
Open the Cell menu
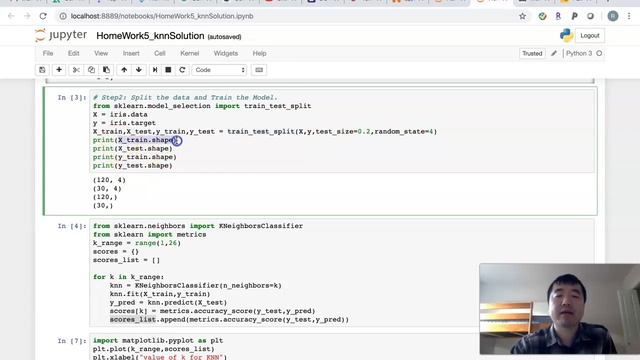click(160, 53)
